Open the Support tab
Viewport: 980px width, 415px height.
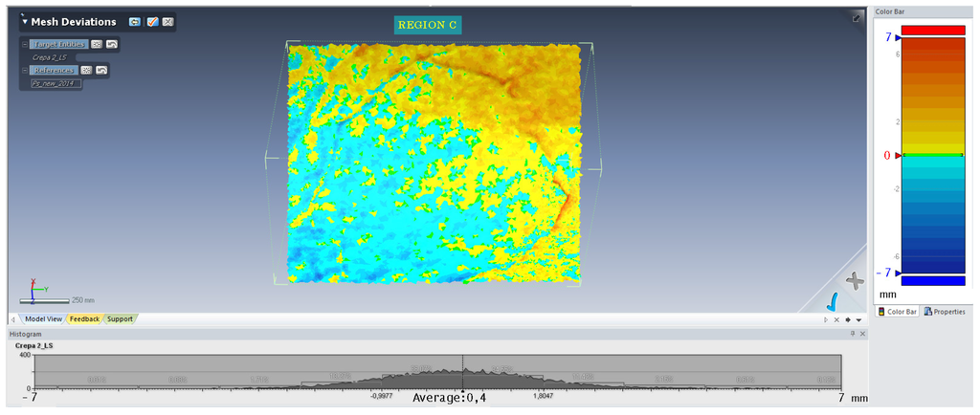pos(120,318)
